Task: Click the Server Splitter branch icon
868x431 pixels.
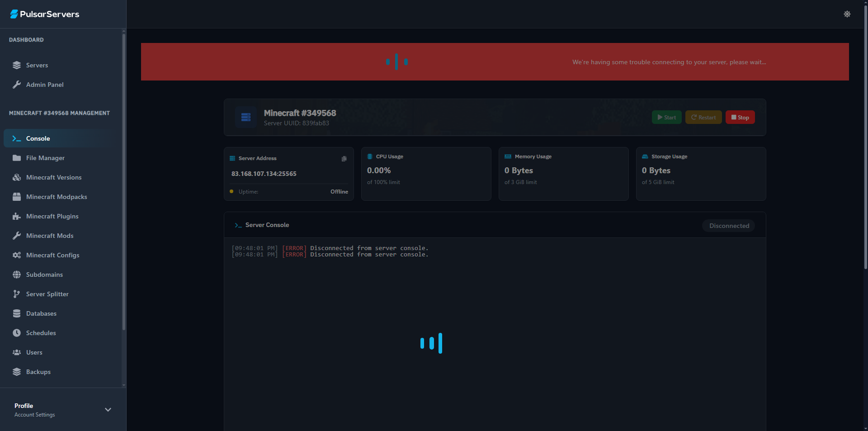Action: coord(17,294)
